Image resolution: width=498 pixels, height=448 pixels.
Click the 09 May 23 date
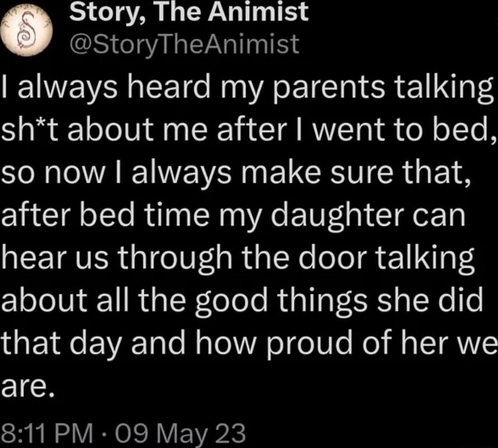(180, 433)
